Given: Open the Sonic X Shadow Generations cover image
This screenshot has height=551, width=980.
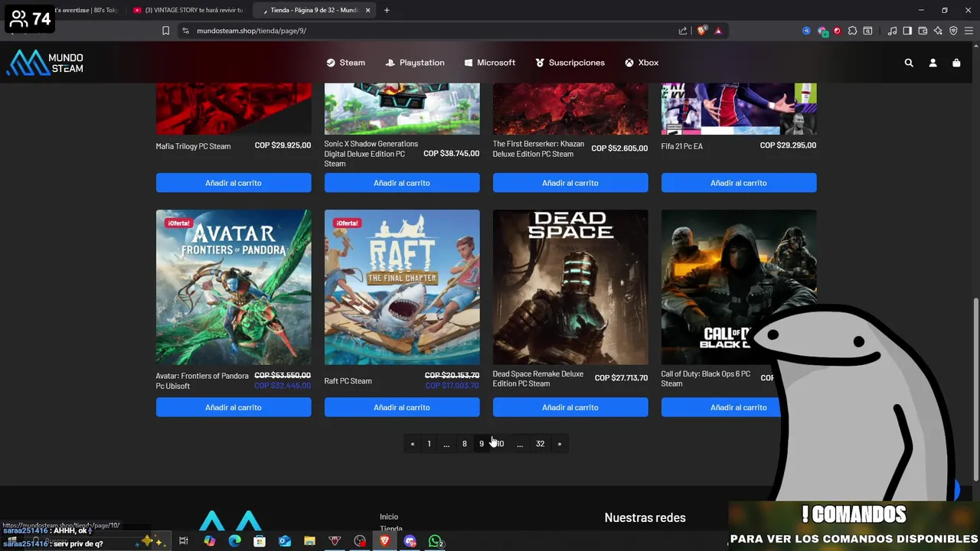Looking at the screenshot, I should point(402,109).
